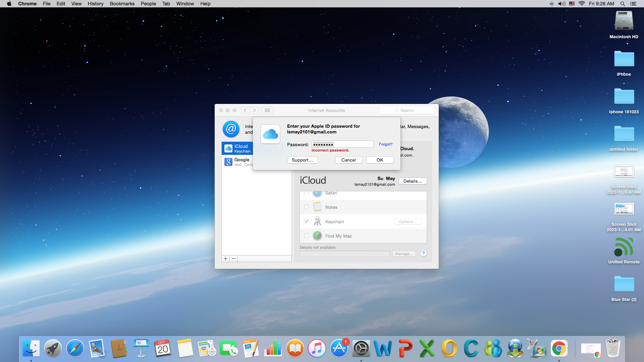This screenshot has height=362, width=644.
Task: Click the Show All grid icon
Action: (267, 110)
